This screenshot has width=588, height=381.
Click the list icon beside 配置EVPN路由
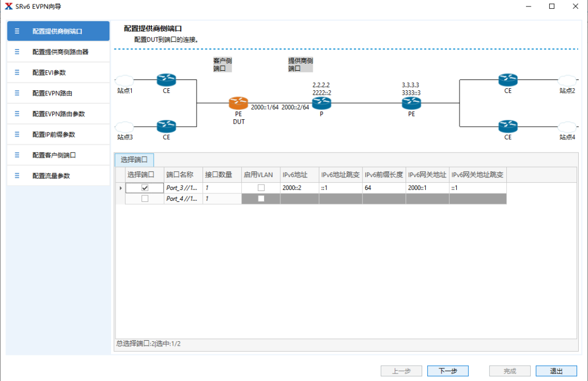(17, 93)
